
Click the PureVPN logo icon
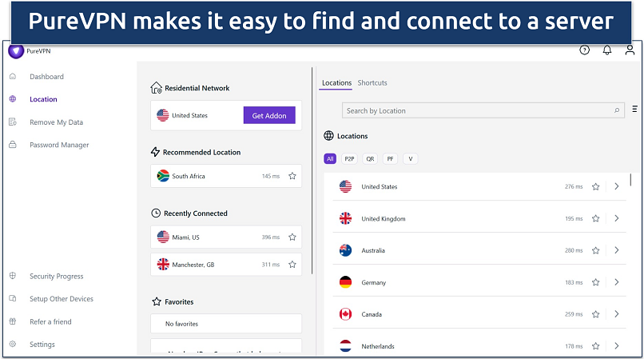15,51
